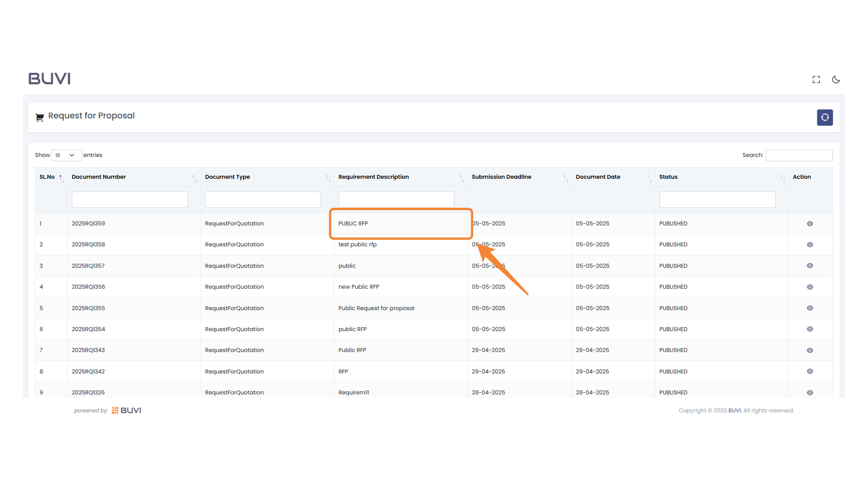Open eye icon for row 2025RQ1357
This screenshot has height=488, width=868.
pyautogui.click(x=810, y=266)
